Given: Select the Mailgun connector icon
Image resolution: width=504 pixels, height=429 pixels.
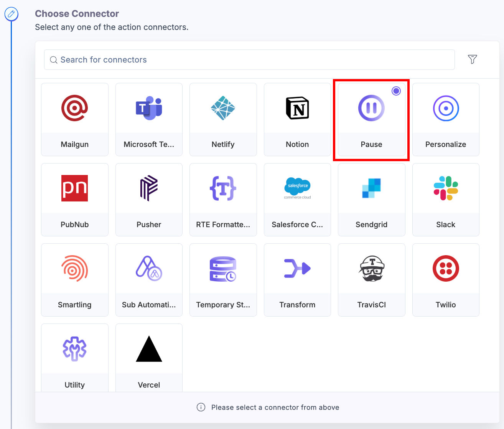Looking at the screenshot, I should coord(74,108).
